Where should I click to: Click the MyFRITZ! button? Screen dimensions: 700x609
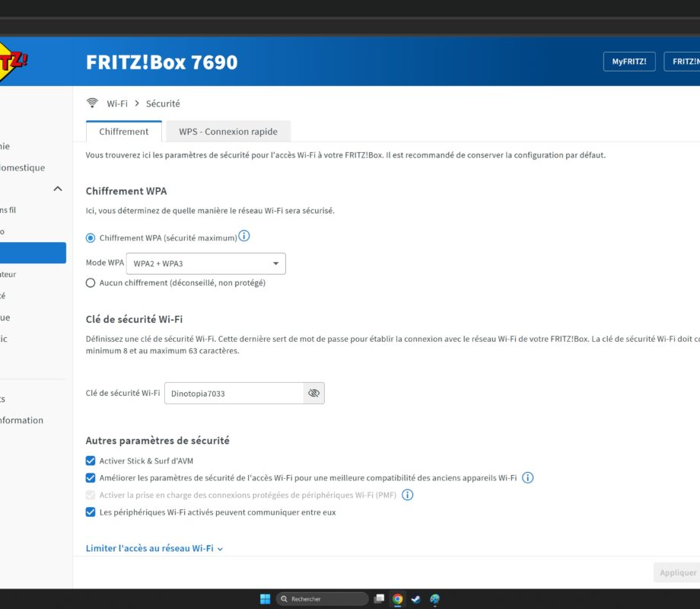(x=628, y=62)
